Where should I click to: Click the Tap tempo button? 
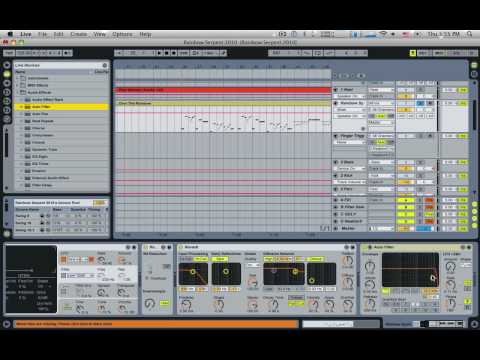(x=9, y=53)
